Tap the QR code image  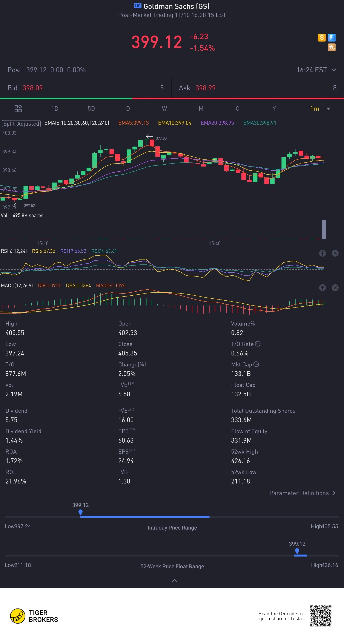click(321, 616)
